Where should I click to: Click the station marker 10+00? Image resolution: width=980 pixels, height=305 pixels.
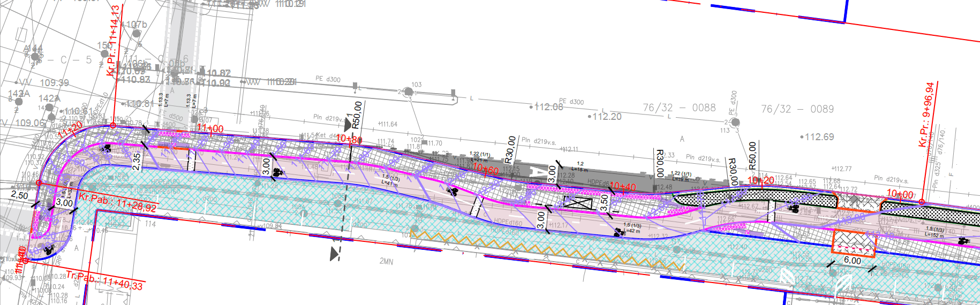coord(900,194)
